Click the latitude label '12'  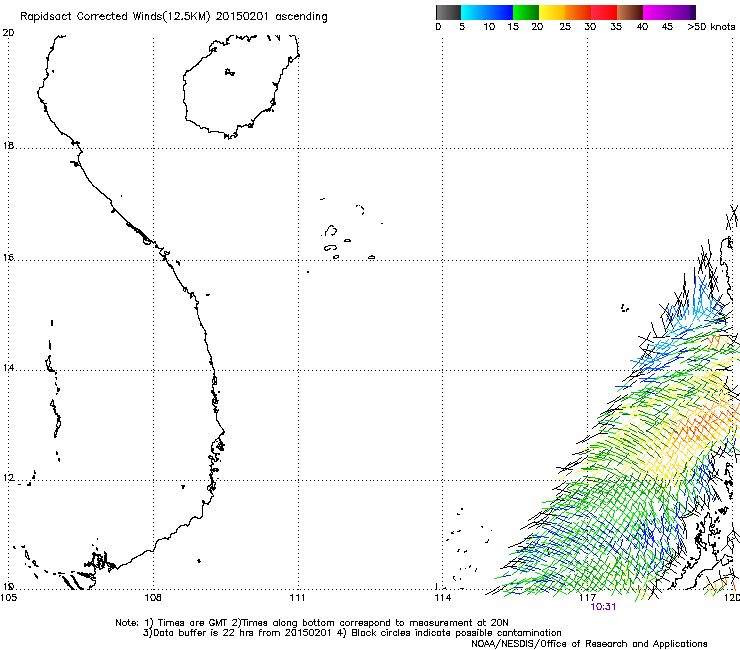8,478
